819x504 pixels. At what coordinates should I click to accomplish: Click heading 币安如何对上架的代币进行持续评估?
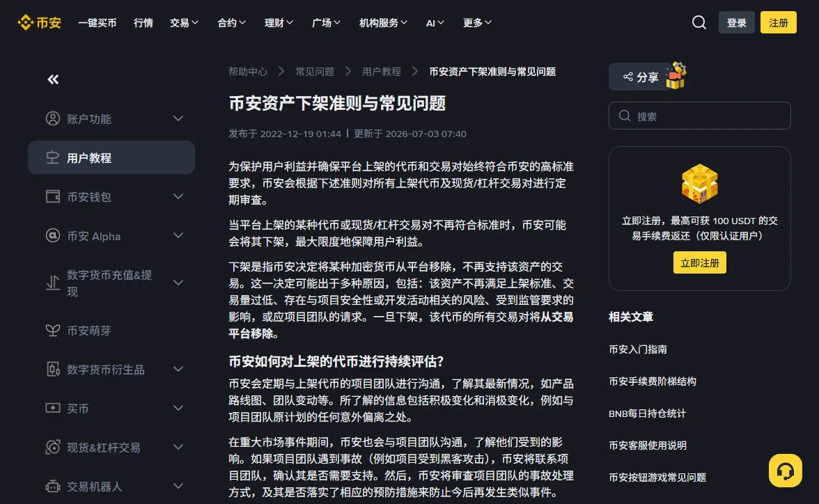(336, 361)
